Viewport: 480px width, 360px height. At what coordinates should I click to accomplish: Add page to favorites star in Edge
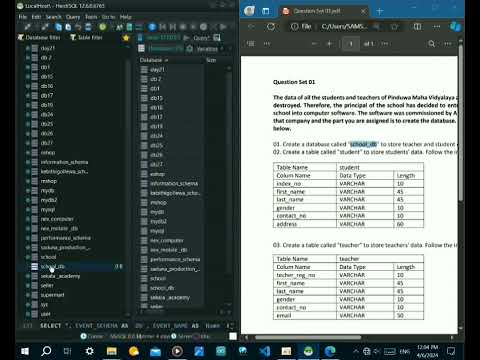395,27
